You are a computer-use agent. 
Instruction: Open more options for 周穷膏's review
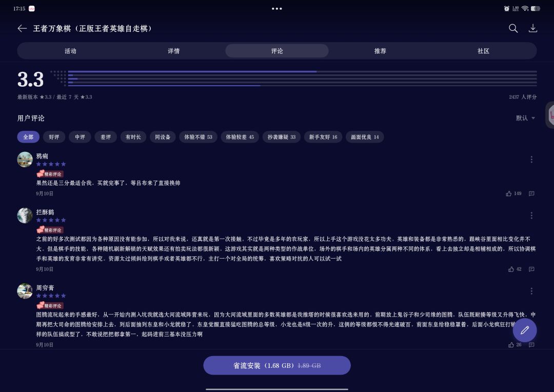coord(531,291)
